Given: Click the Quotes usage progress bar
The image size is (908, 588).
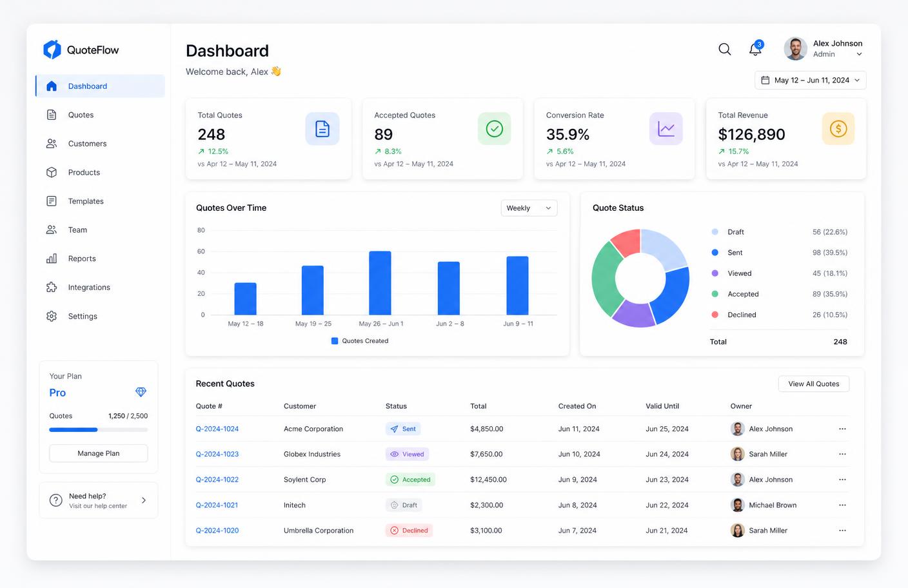Looking at the screenshot, I should click(99, 429).
